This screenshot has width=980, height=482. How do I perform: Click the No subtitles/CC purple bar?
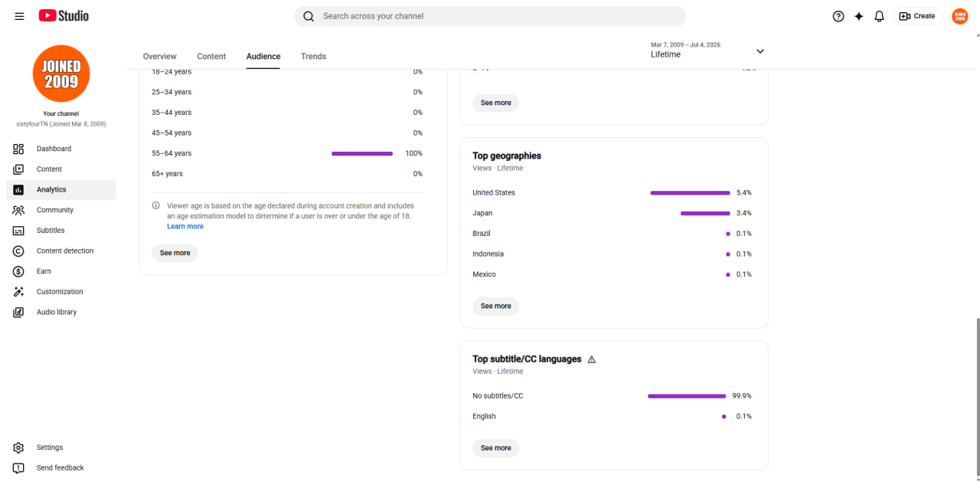687,396
